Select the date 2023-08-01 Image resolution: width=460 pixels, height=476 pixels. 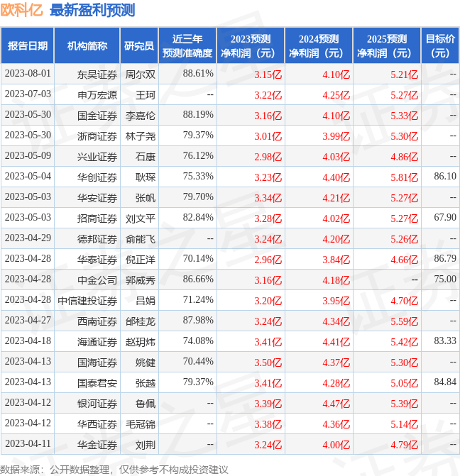point(28,74)
